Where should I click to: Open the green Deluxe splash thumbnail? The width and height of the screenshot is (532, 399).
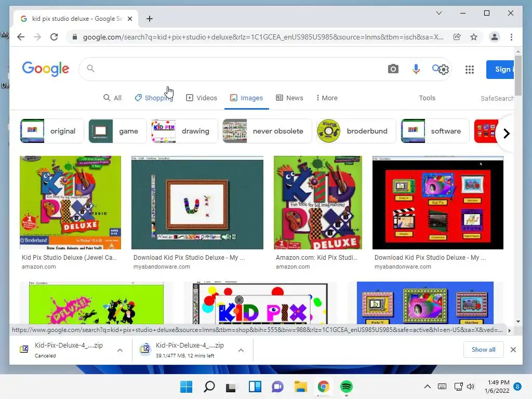point(96,303)
